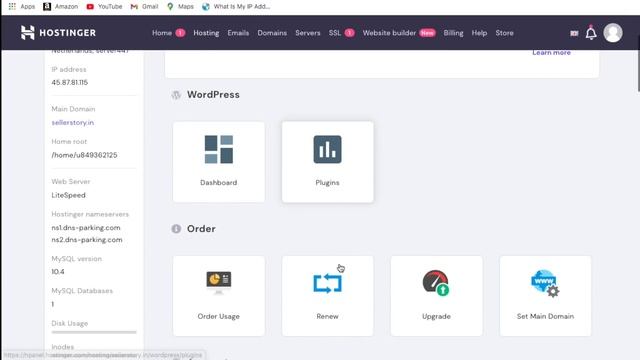This screenshot has height=360, width=640.
Task: Click the Order section heading
Action: click(x=201, y=229)
